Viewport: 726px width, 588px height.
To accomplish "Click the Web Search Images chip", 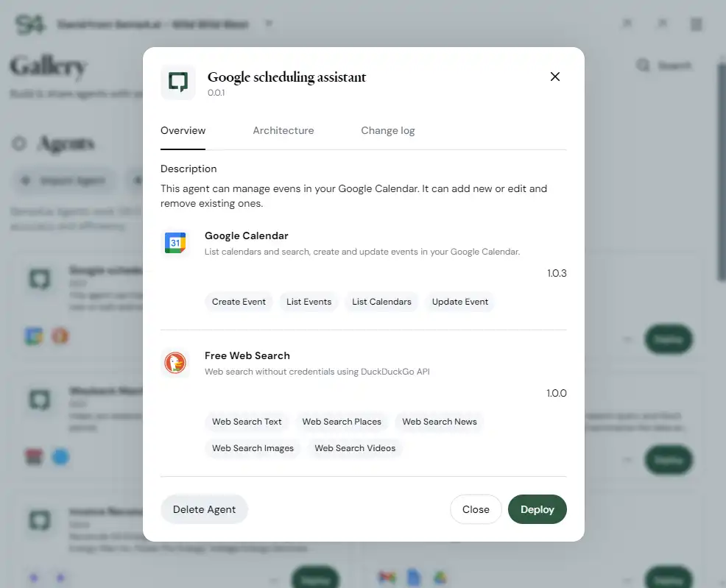I will tap(253, 448).
